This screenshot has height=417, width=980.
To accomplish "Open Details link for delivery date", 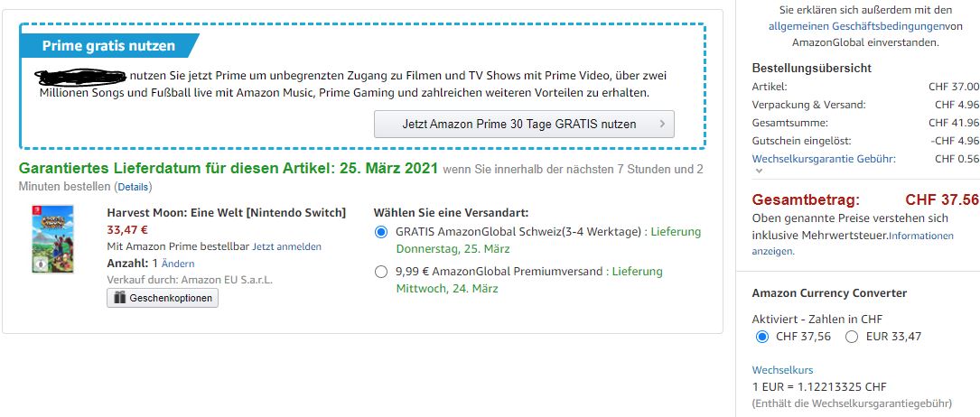I will point(133,187).
